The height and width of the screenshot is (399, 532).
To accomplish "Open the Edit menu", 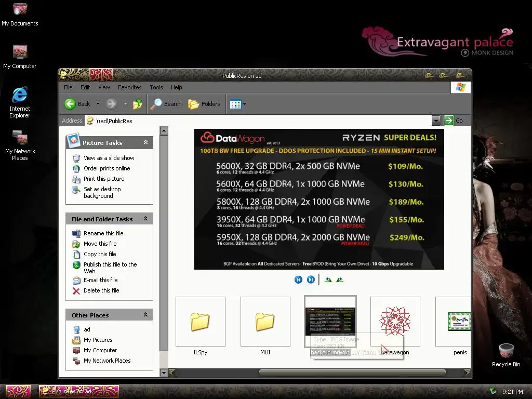I will click(85, 87).
